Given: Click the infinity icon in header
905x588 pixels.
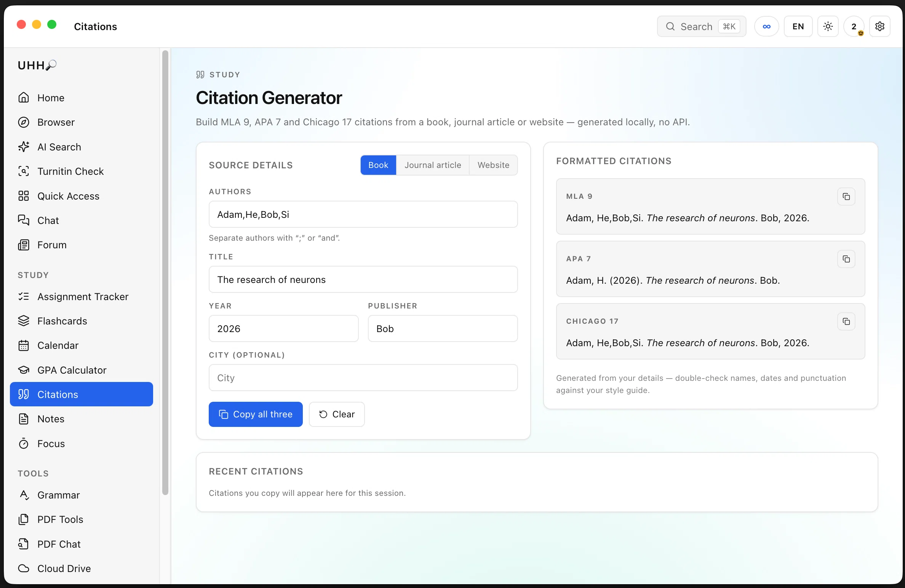Looking at the screenshot, I should click(x=766, y=26).
